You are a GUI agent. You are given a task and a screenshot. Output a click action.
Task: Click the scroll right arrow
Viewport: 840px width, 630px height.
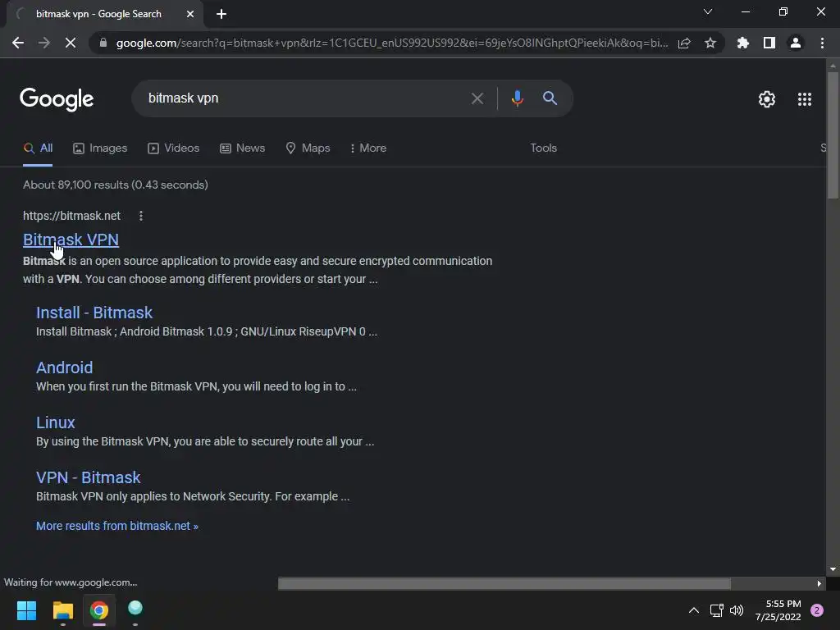point(819,583)
